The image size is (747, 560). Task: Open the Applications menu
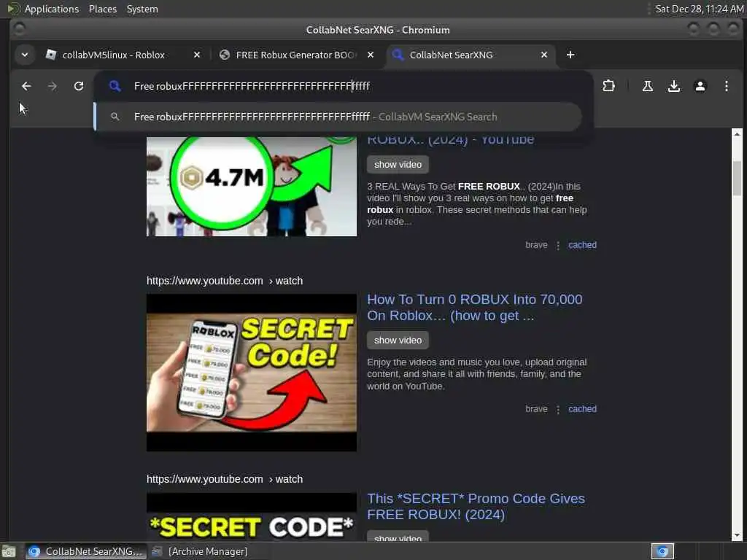pos(52,9)
